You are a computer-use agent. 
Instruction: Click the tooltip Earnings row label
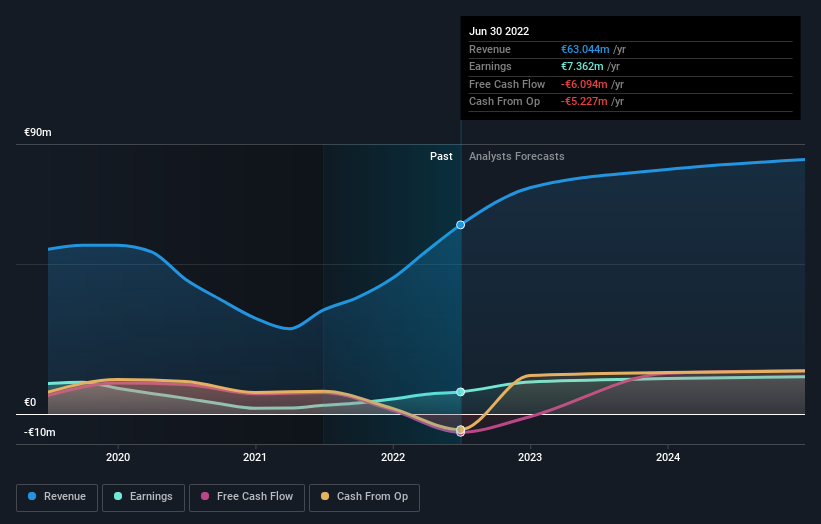click(490, 66)
